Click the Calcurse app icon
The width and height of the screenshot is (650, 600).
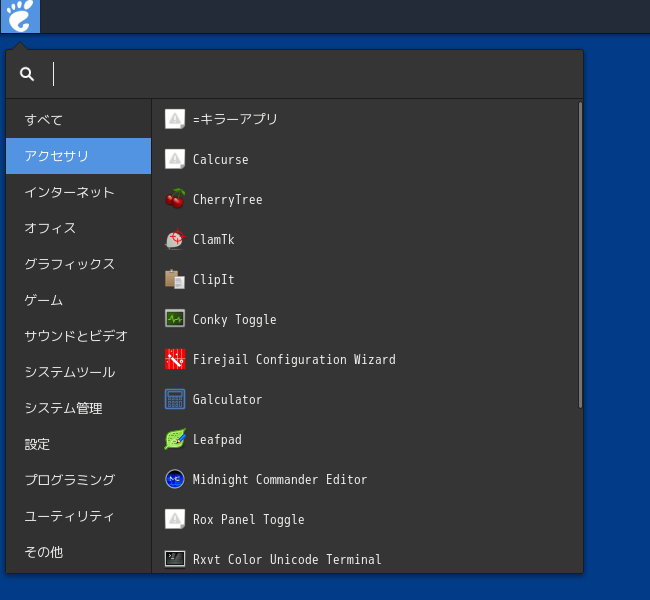175,159
